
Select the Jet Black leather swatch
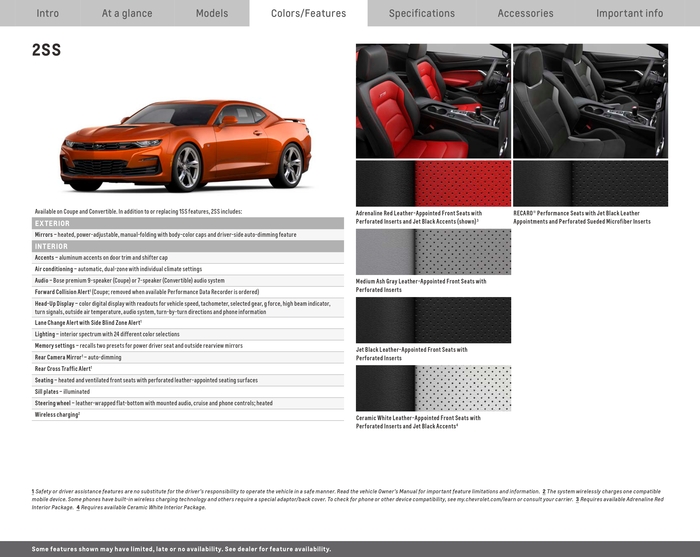[432, 320]
